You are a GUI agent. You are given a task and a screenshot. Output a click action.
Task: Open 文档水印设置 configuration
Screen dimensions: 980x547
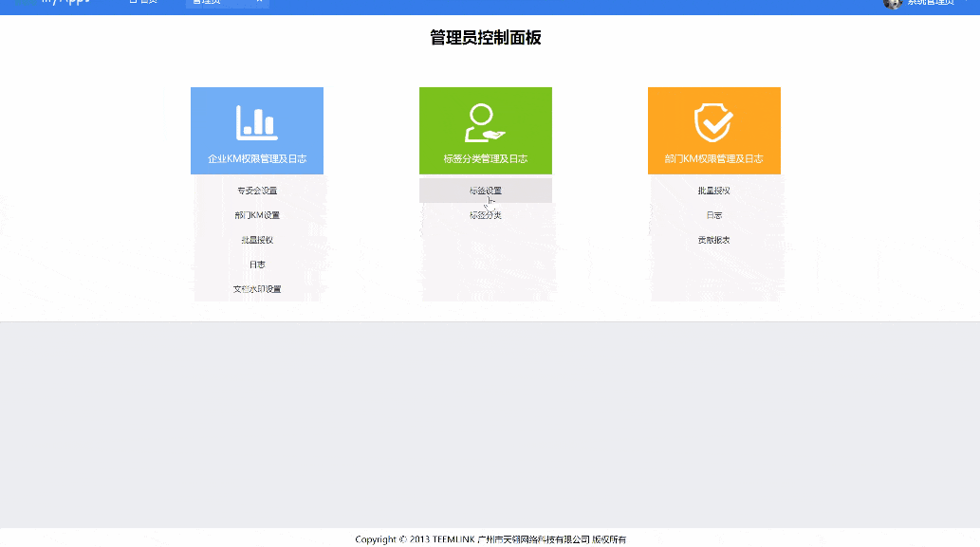(x=256, y=289)
